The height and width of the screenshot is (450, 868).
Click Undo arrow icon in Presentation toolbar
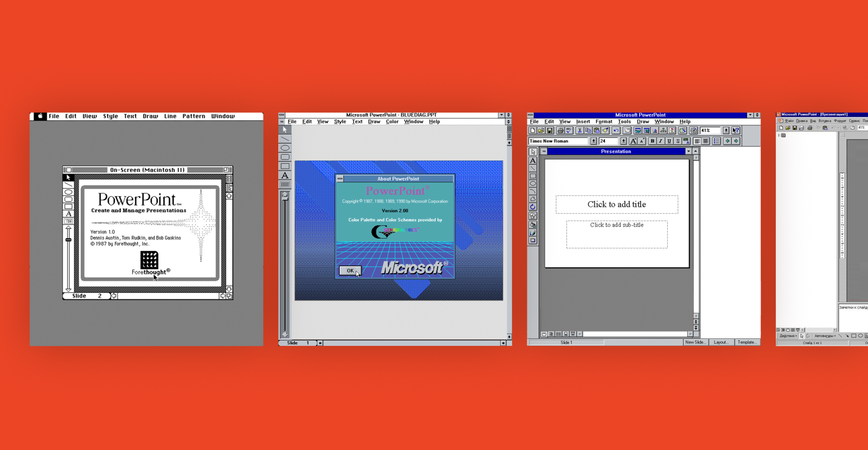point(616,131)
